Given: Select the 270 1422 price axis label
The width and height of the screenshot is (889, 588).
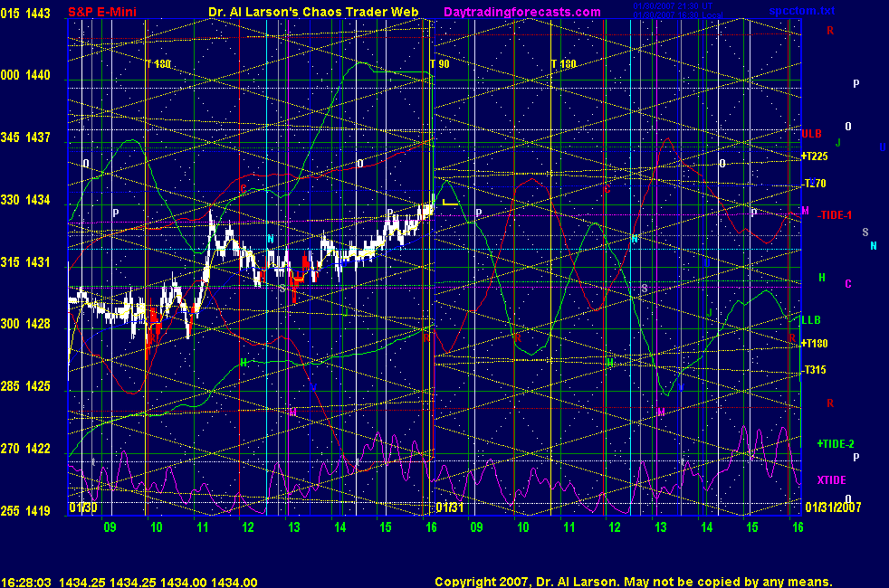Looking at the screenshot, I should click(25, 449).
